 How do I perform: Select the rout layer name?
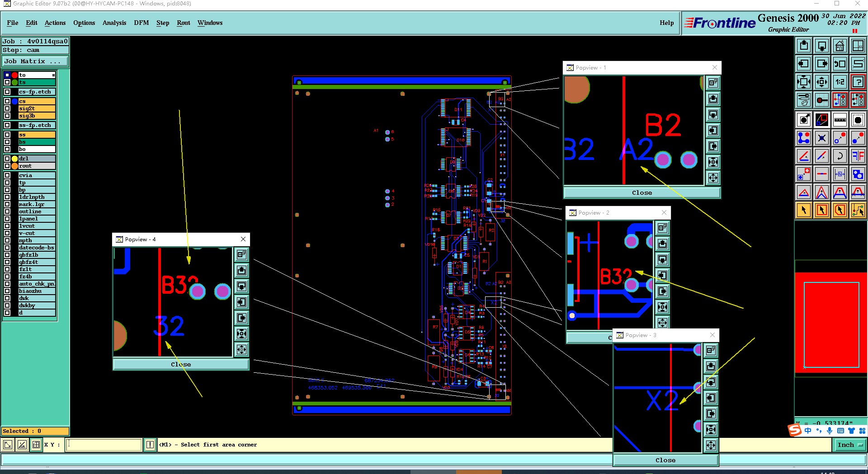pos(37,166)
